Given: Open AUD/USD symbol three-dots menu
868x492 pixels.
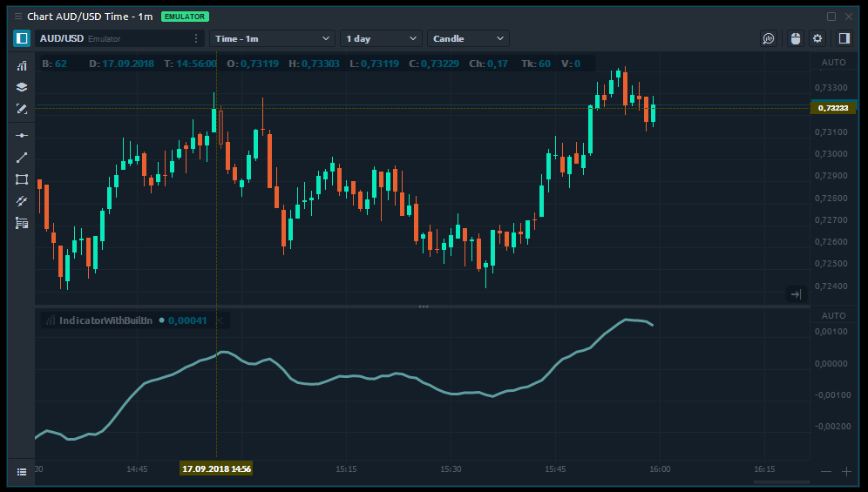Looking at the screenshot, I should (196, 38).
